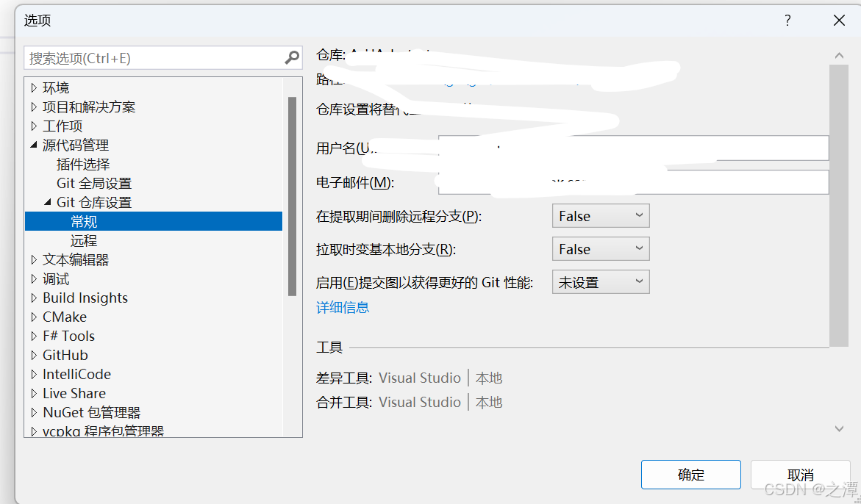Click the right panel scroll-down arrow

pos(839,429)
